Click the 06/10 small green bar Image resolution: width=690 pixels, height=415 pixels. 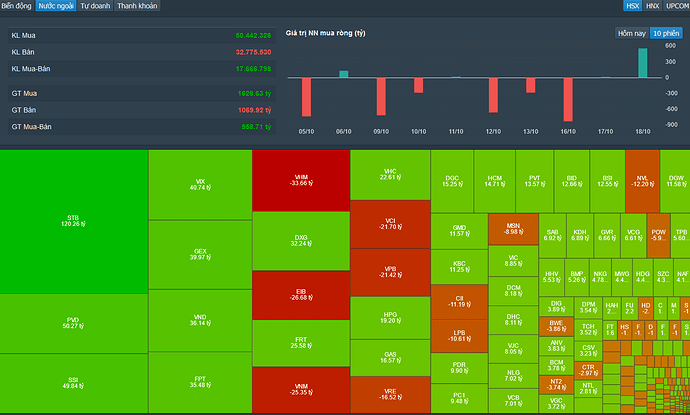point(344,74)
